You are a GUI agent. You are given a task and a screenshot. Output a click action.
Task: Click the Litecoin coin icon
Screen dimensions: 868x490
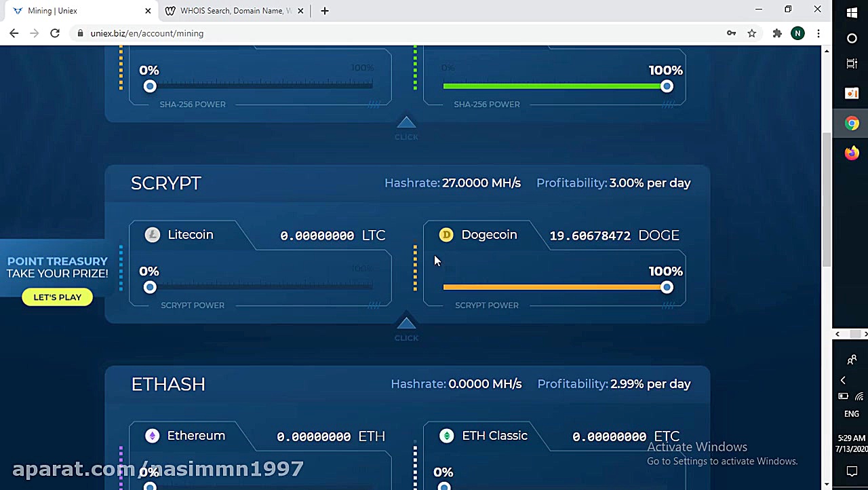(x=153, y=235)
